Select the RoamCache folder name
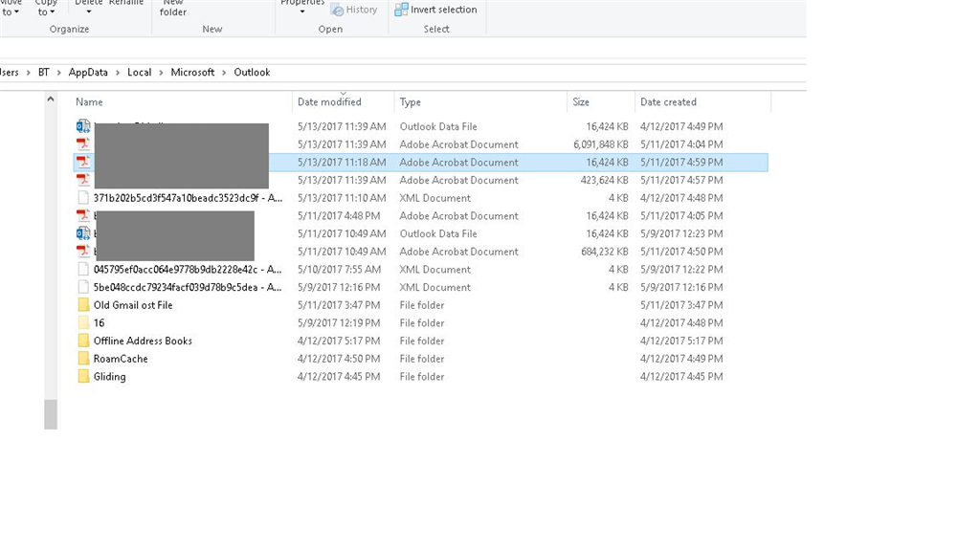The image size is (980, 551). pyautogui.click(x=121, y=359)
